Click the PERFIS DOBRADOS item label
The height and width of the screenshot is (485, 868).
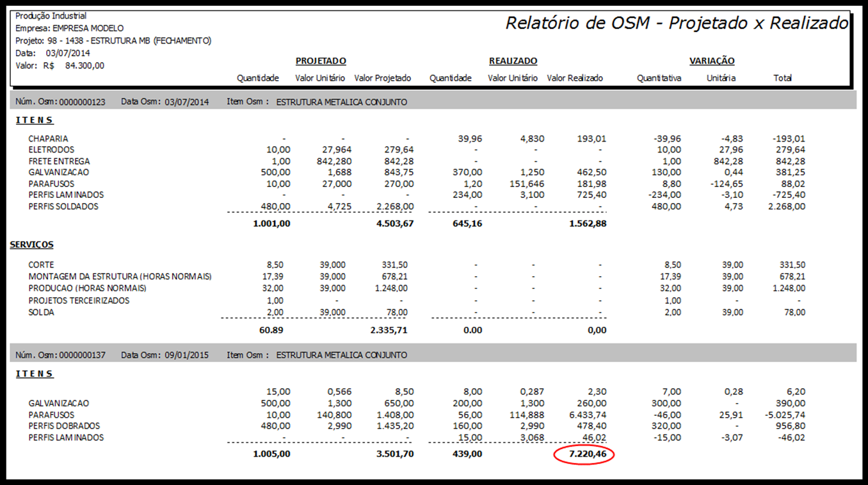pyautogui.click(x=64, y=426)
